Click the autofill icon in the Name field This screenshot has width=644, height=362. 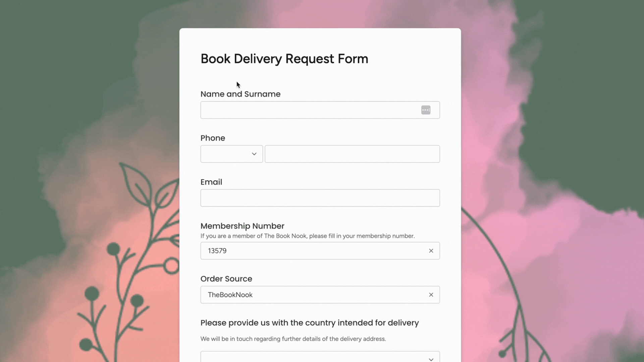click(426, 110)
